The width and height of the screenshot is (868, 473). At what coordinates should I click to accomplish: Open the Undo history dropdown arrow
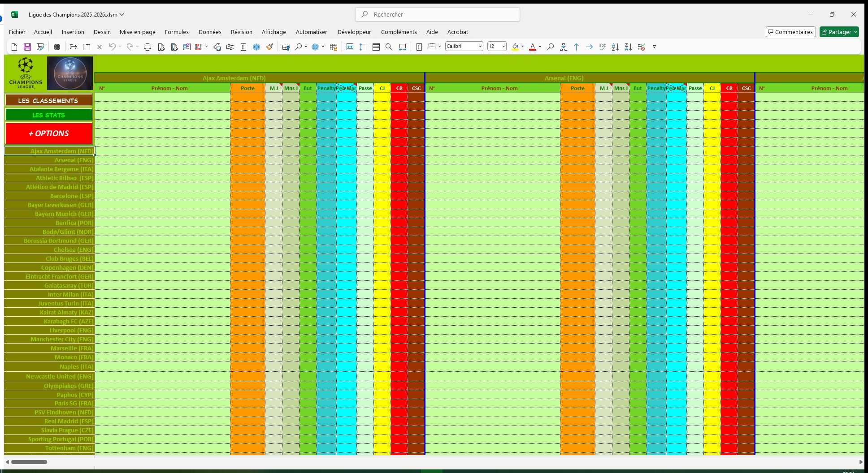click(x=120, y=47)
